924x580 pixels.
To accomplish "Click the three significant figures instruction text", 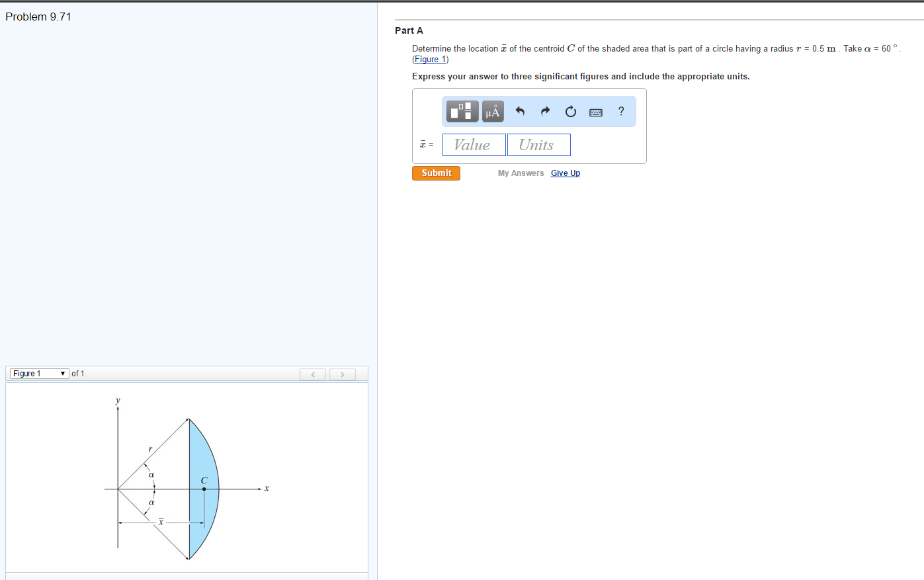I will (581, 77).
